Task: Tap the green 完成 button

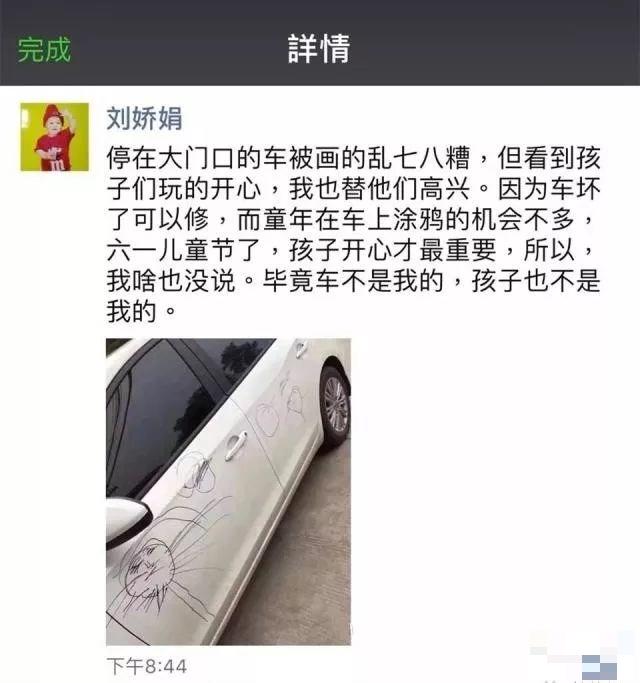Action: [x=44, y=49]
